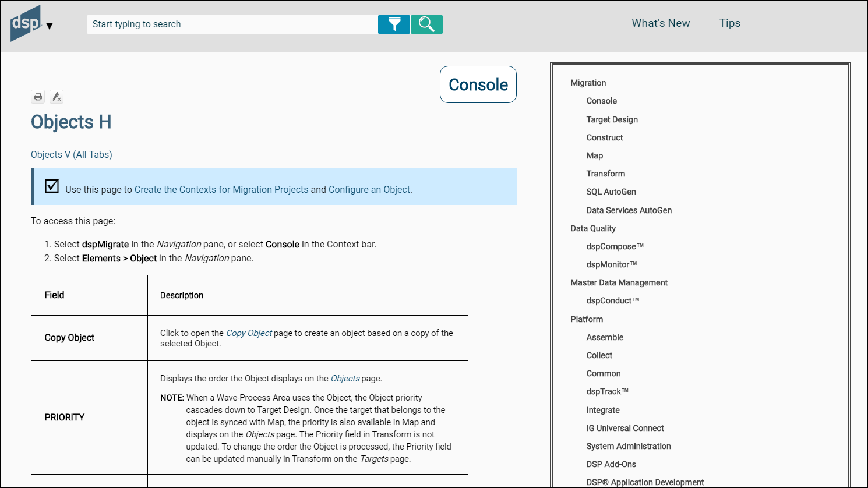Select dspCompose in the contents list
This screenshot has width=868, height=488.
615,246
